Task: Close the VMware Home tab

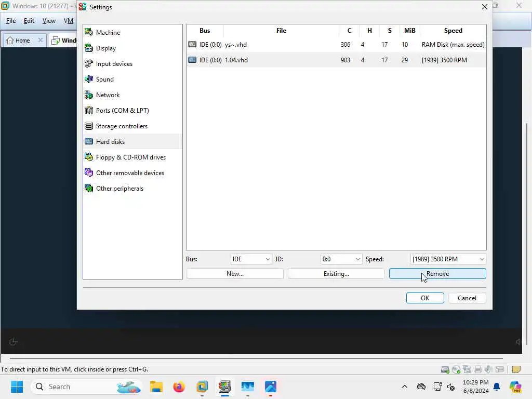Action: coord(41,40)
